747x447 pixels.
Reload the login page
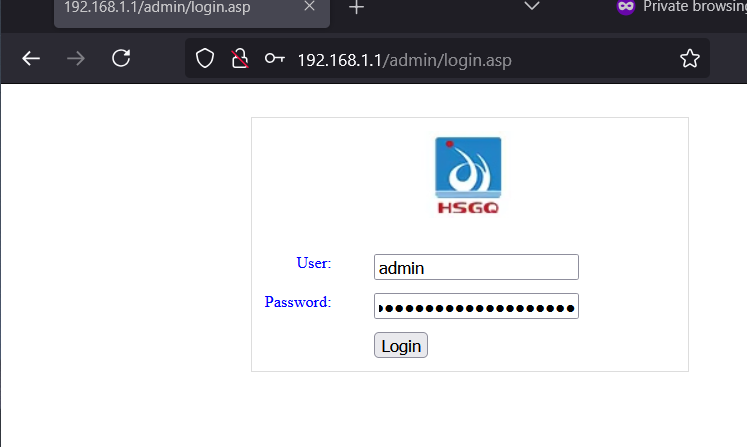point(121,58)
